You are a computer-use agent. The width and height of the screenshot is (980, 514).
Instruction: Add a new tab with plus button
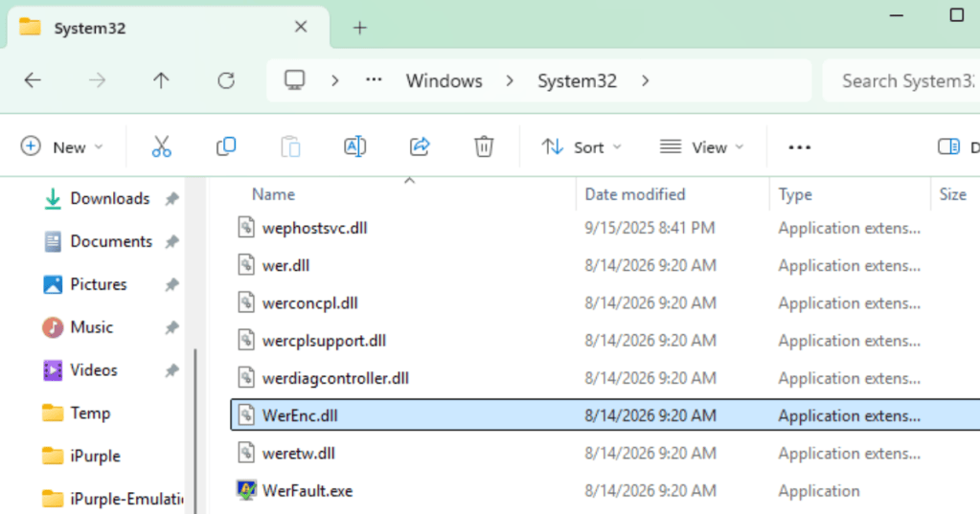tap(359, 28)
